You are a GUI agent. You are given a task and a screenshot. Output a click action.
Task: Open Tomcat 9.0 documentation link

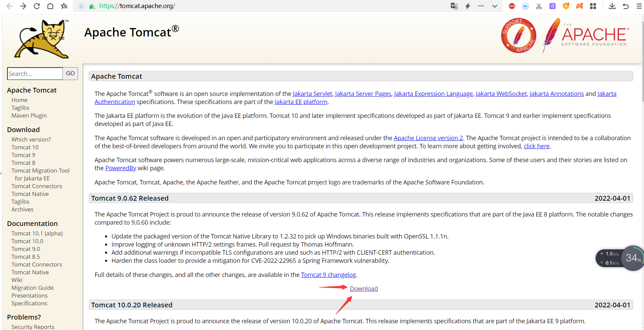(x=26, y=249)
